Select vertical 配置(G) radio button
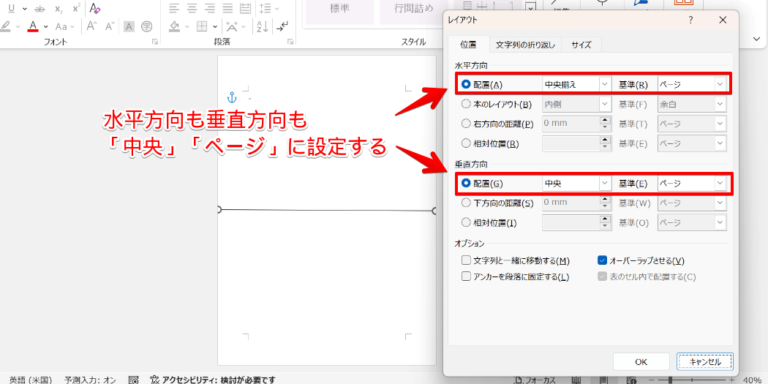The height and width of the screenshot is (384, 768). 465,184
